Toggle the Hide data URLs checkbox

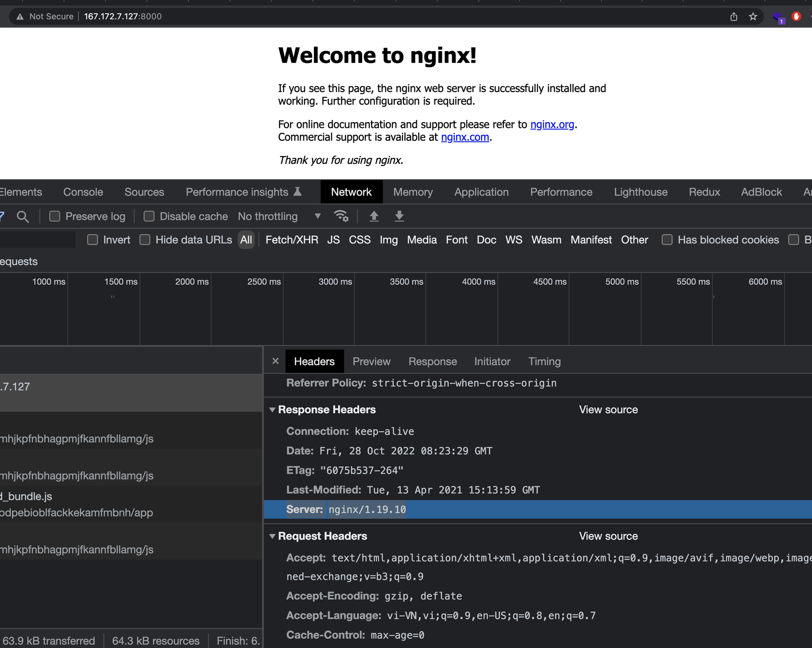coord(145,240)
